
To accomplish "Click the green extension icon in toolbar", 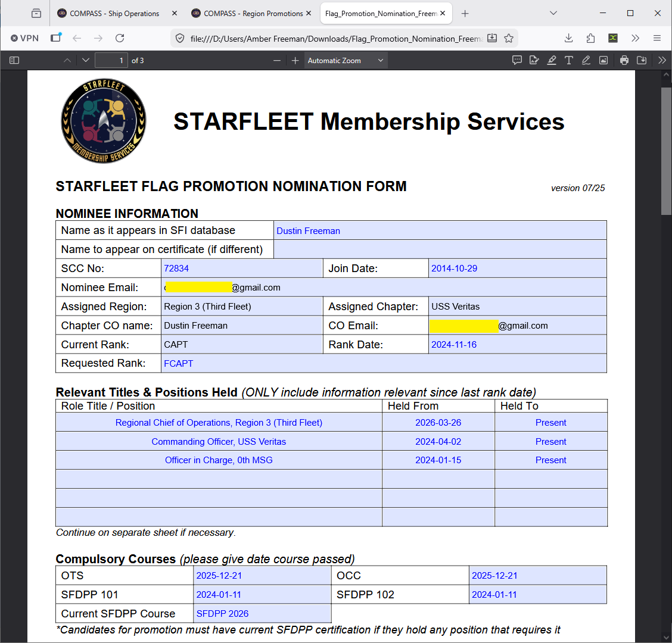I will 613,38.
